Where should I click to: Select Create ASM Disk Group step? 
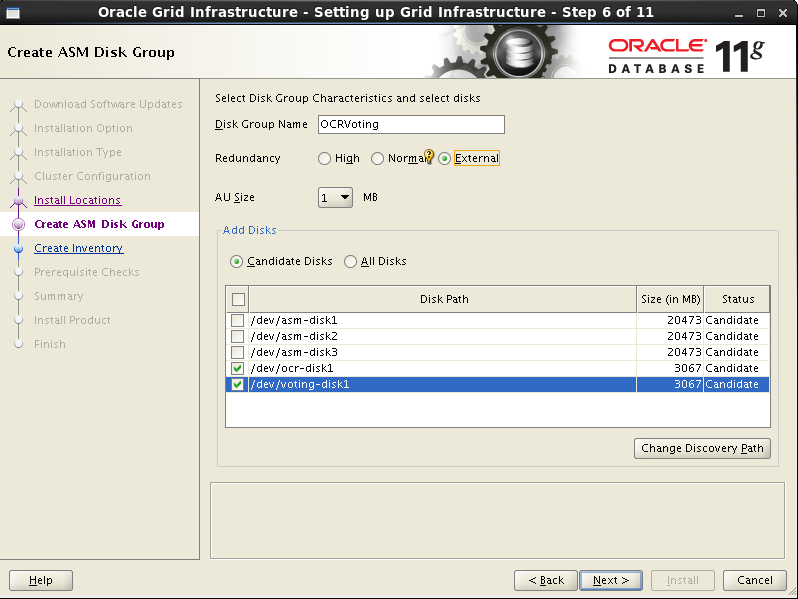click(x=99, y=224)
